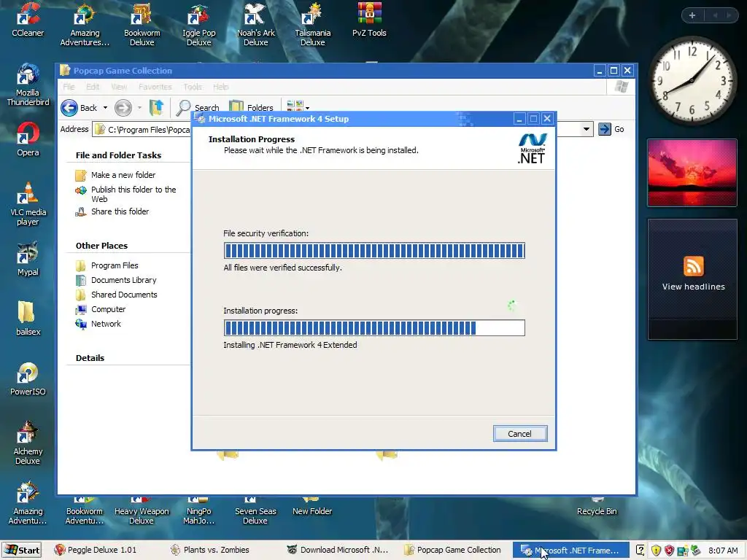Open Talismania Deluxe shortcut
747x560 pixels.
(312, 25)
